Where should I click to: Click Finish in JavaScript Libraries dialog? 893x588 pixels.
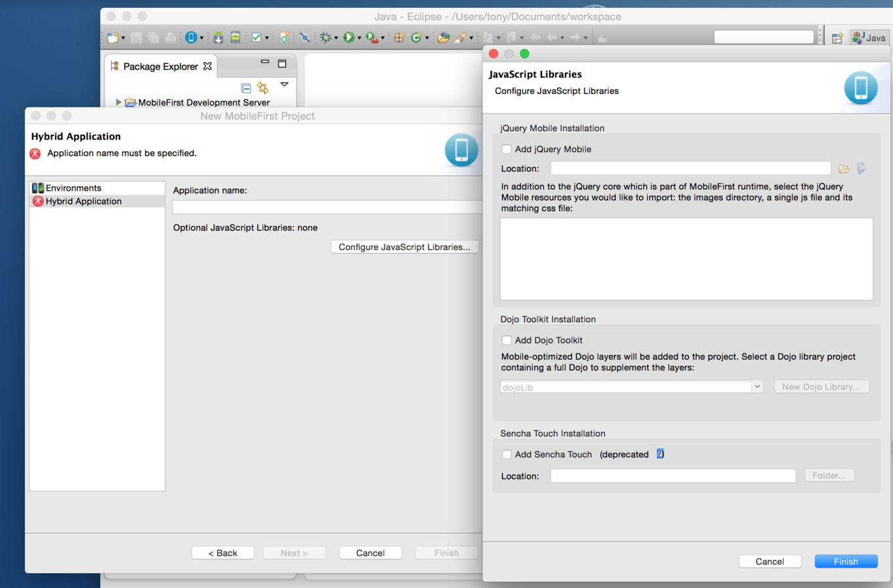846,561
